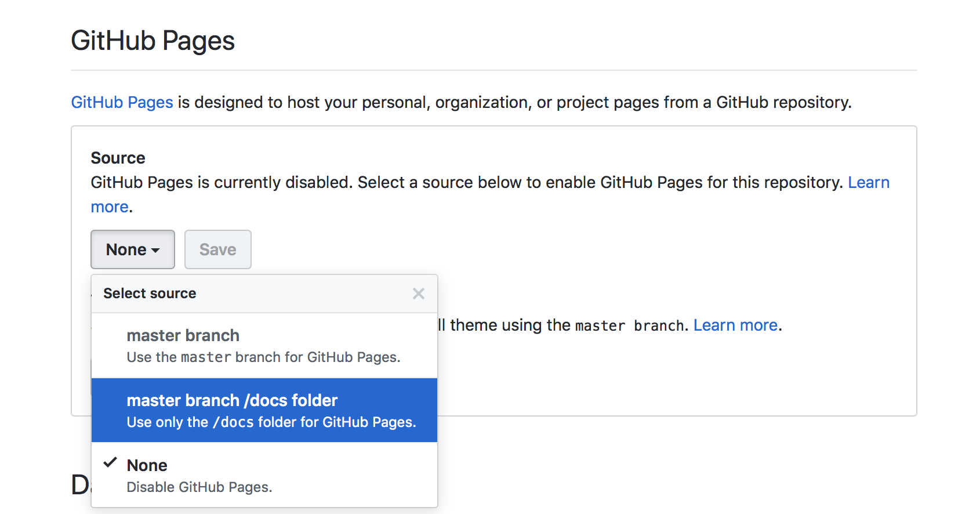Click "Use only the /docs folder" description
Image resolution: width=980 pixels, height=514 pixels.
tap(271, 422)
